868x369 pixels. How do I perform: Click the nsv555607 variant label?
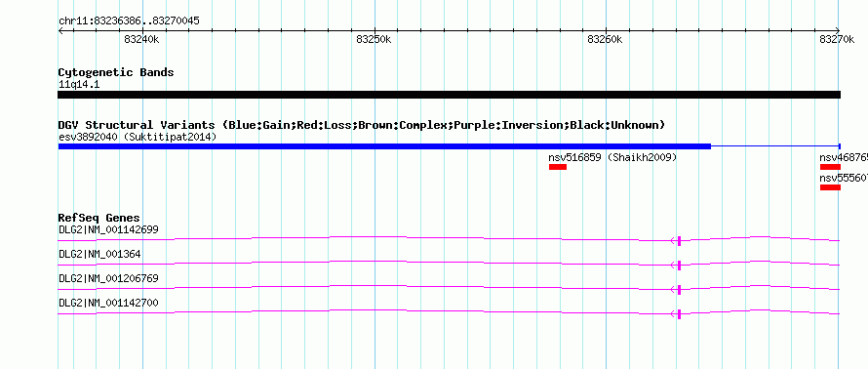(844, 179)
